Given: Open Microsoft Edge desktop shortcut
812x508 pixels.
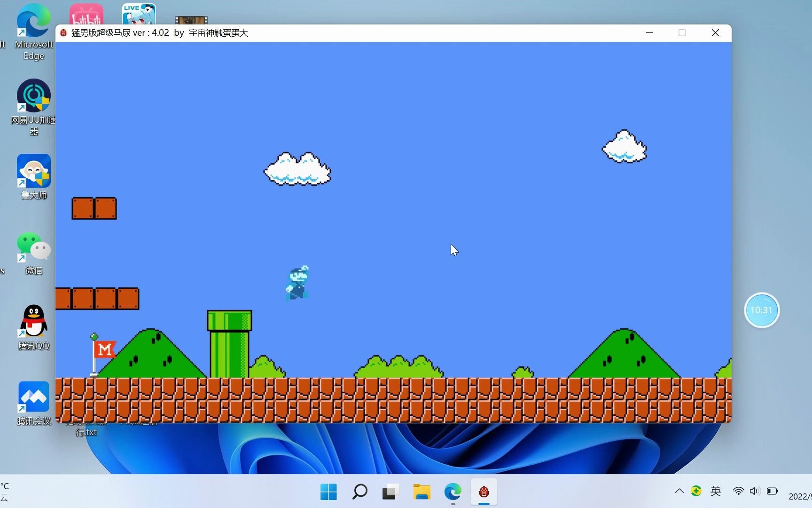Looking at the screenshot, I should 34,31.
